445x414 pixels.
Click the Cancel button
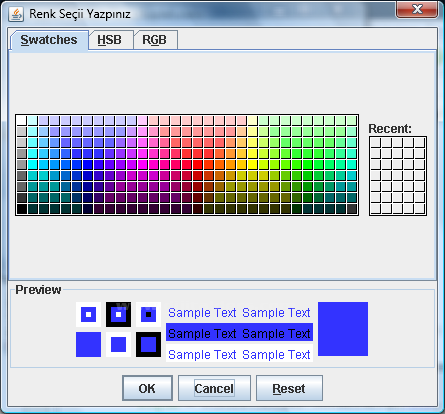(x=214, y=388)
